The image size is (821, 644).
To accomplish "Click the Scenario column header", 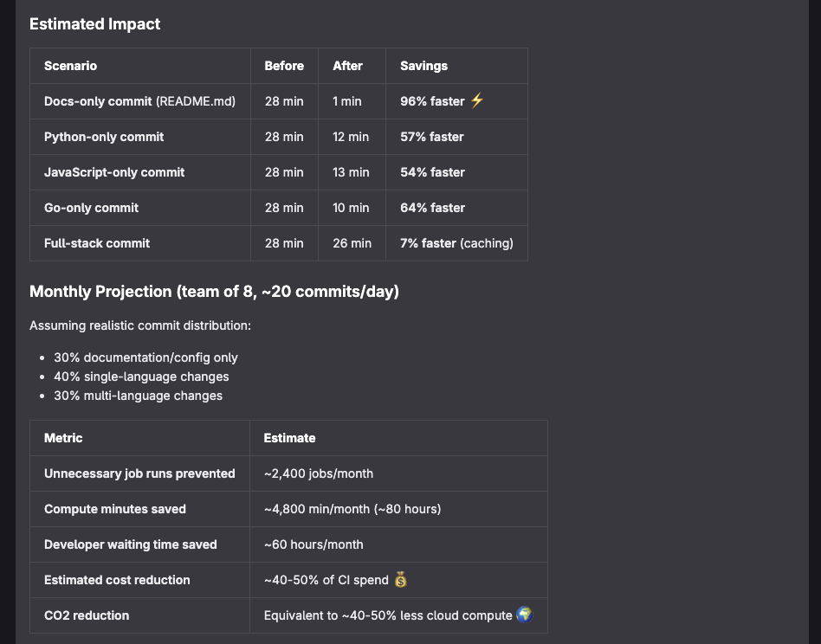I will pos(70,66).
